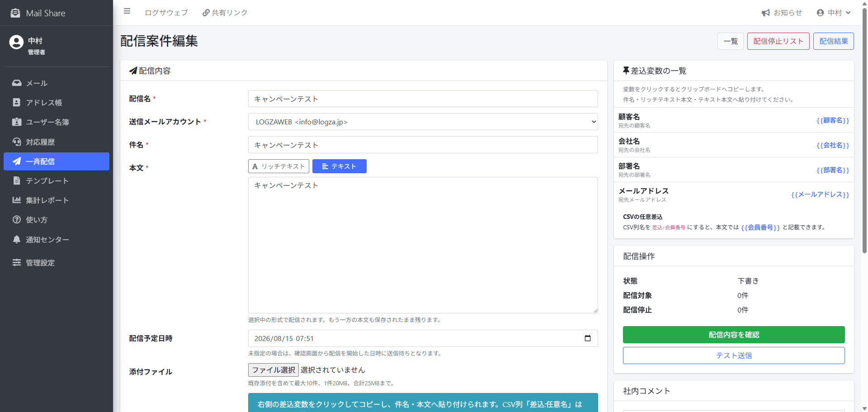The height and width of the screenshot is (412, 868).
Task: Click the green 配信内容を確認 button
Action: click(x=734, y=335)
